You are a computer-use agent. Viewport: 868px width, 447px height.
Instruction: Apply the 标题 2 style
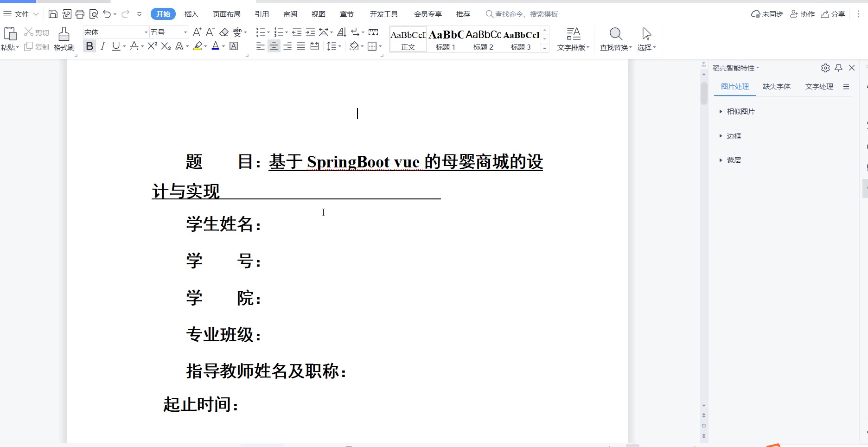(483, 39)
